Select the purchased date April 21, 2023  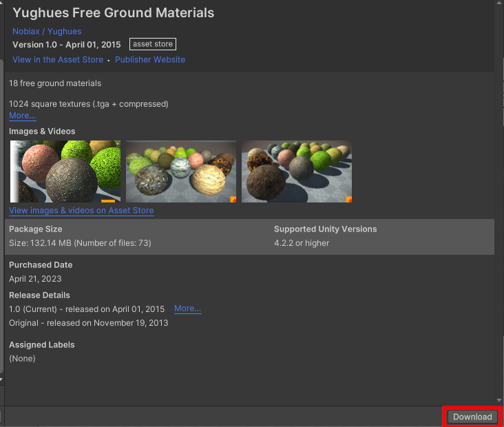coord(35,279)
